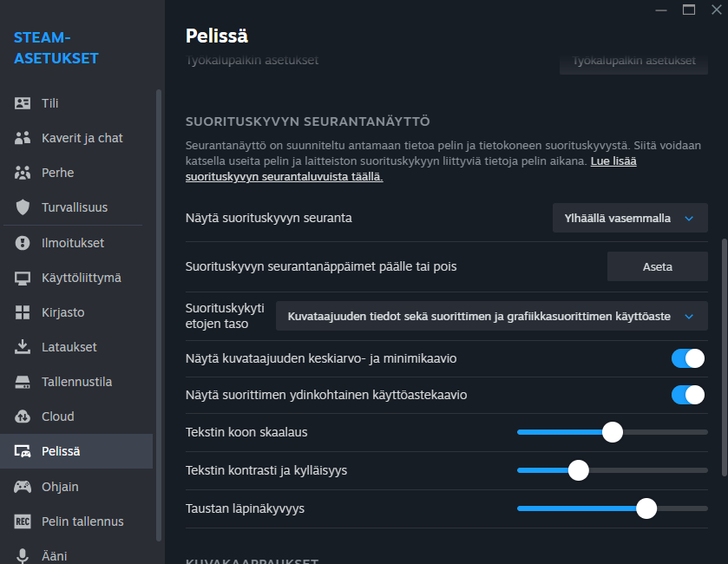Click the Käyttöliittymä monitor icon
The image size is (728, 564).
[23, 278]
